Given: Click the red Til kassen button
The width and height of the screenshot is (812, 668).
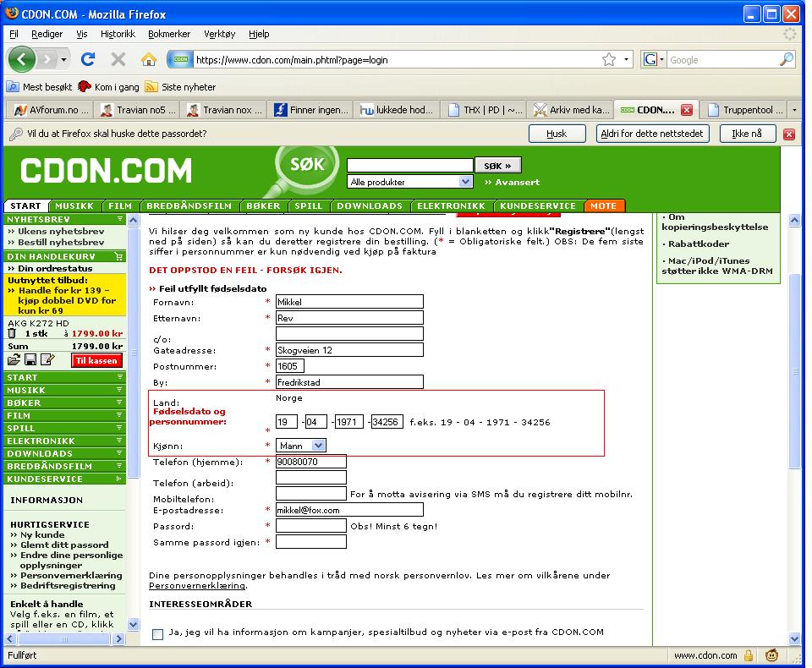Looking at the screenshot, I should pos(96,360).
